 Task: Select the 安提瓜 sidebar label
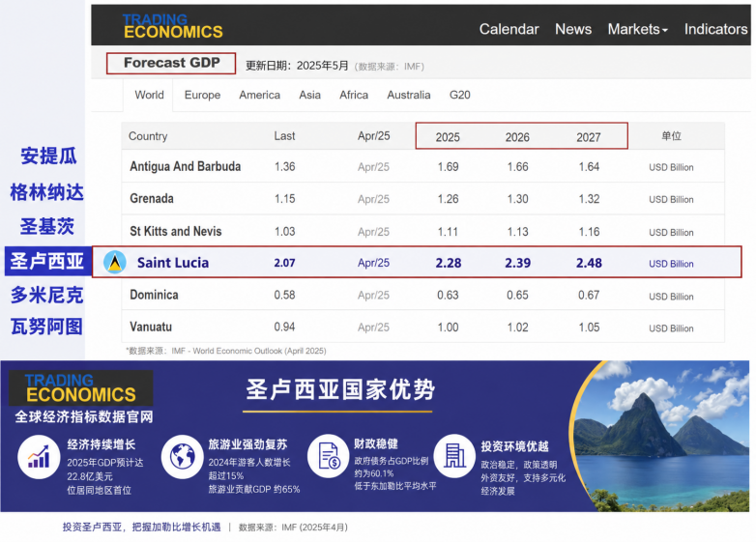point(48,157)
